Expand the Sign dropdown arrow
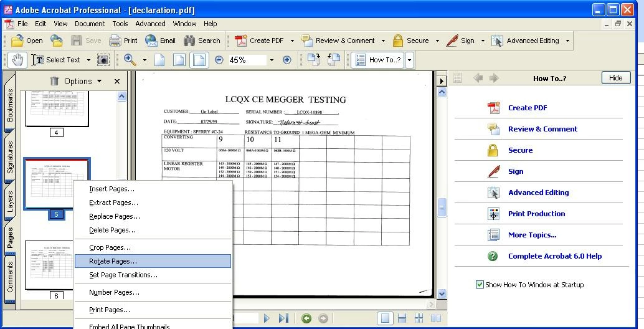Image resolution: width=644 pixels, height=329 pixels. 483,41
